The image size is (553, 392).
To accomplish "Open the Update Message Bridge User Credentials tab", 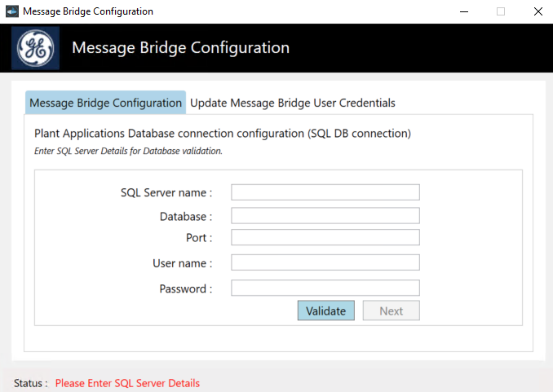I will pyautogui.click(x=292, y=103).
